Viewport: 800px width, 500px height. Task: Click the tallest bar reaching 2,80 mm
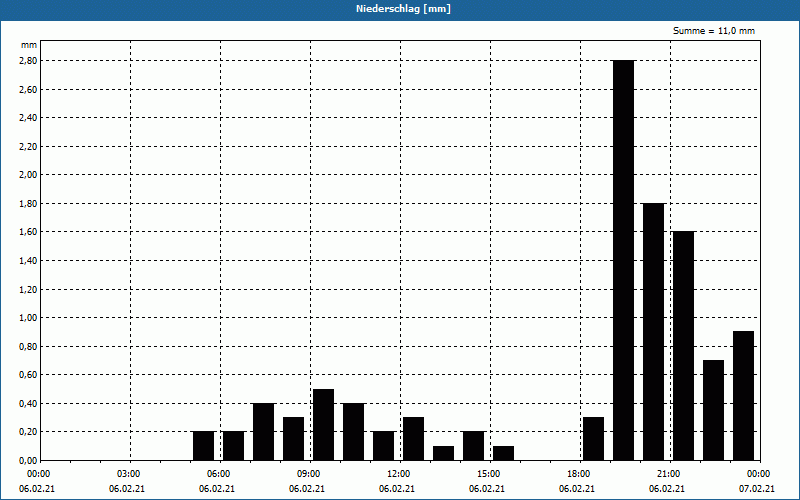tap(623, 260)
